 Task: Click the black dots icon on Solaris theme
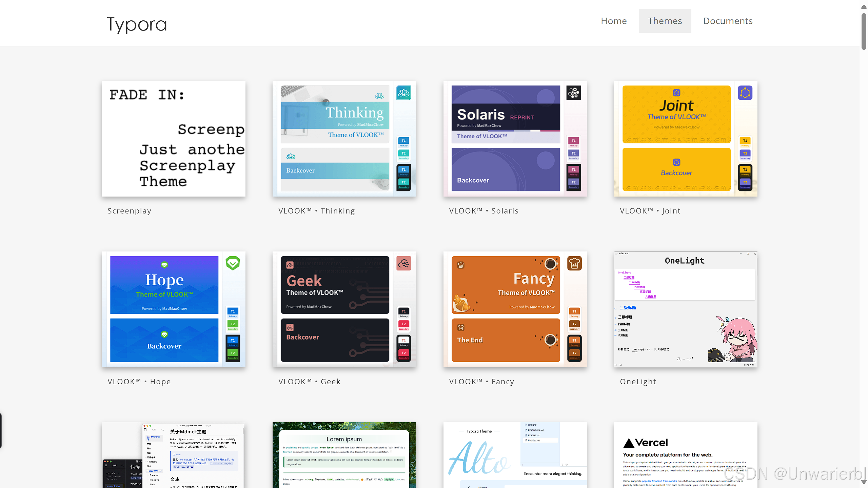tap(574, 93)
